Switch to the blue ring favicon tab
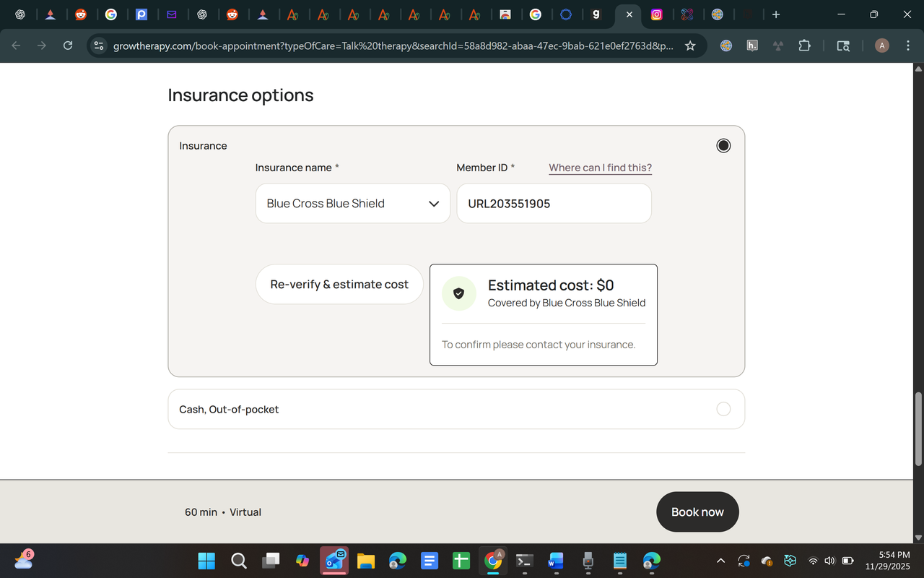The height and width of the screenshot is (578, 924). click(x=566, y=14)
